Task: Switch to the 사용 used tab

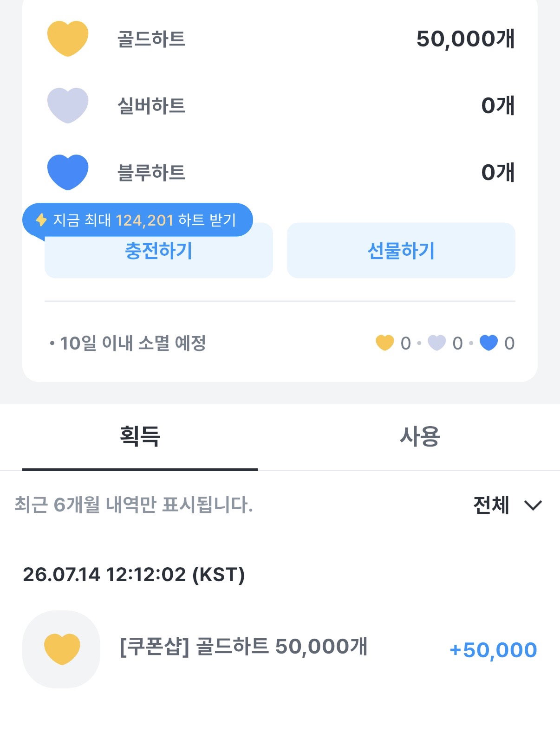Action: coord(420,436)
